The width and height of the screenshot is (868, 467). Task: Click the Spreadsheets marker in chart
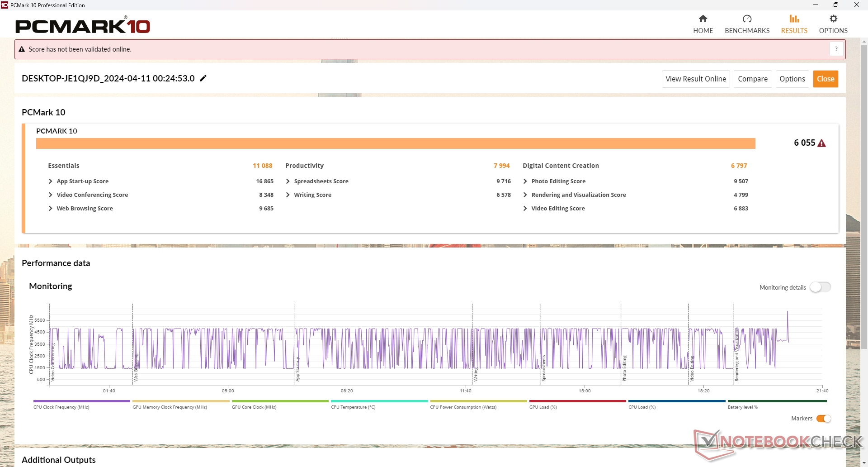coord(543,368)
